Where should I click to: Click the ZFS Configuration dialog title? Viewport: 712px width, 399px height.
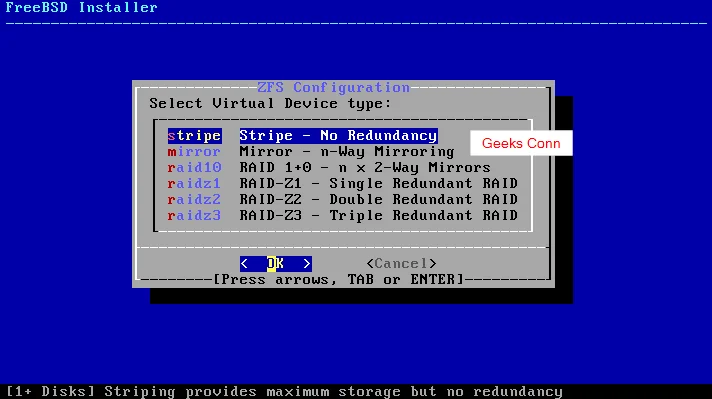tap(334, 87)
